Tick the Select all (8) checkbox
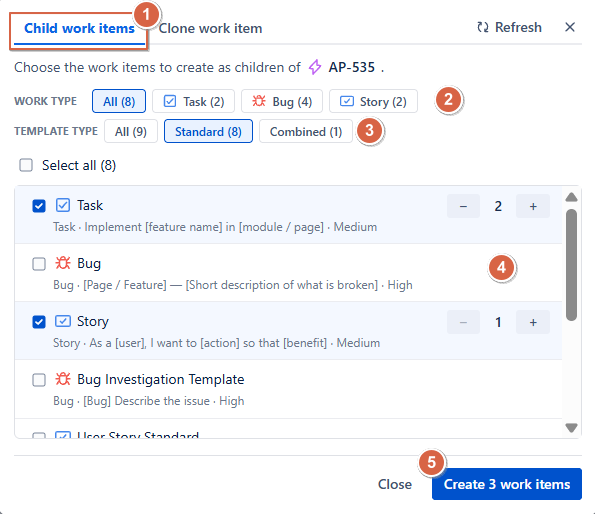This screenshot has height=514, width=595. (26, 165)
